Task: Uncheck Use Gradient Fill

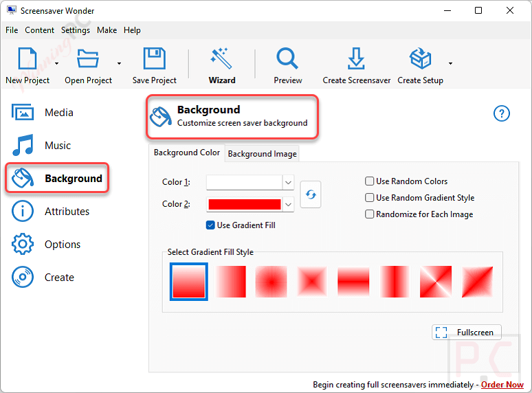Action: [x=210, y=225]
